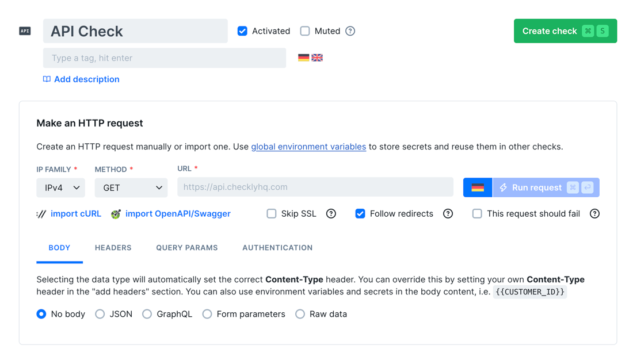633x364 pixels.
Task: Focus the tag input field
Action: coord(165,58)
